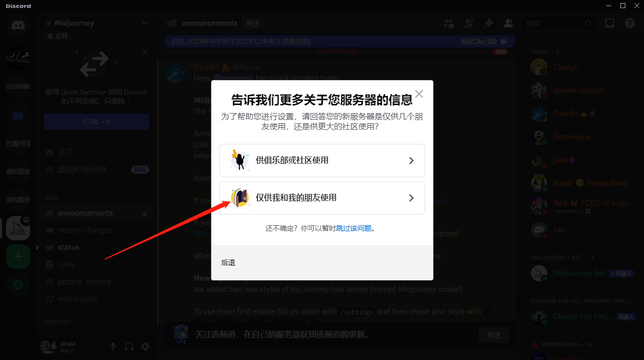Open the recent-changes channel
644x360 pixels.
pyautogui.click(x=97, y=230)
